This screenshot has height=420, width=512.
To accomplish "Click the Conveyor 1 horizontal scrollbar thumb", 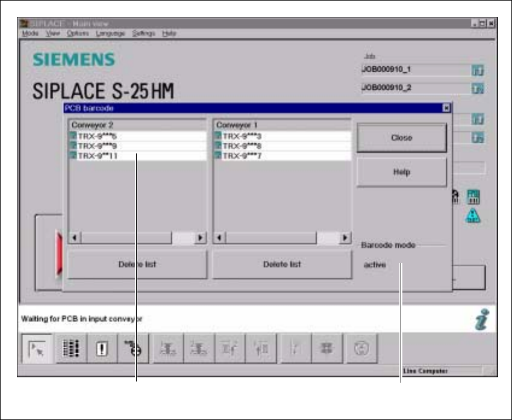I will coord(271,238).
